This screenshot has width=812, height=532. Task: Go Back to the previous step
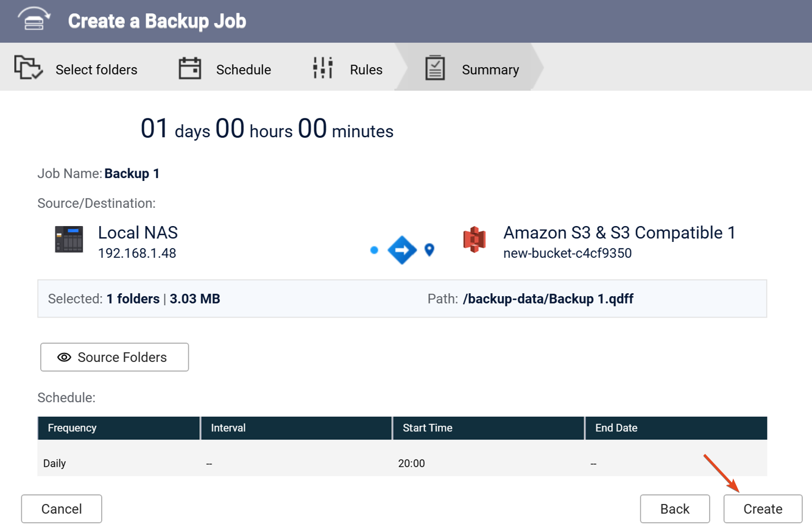(674, 509)
